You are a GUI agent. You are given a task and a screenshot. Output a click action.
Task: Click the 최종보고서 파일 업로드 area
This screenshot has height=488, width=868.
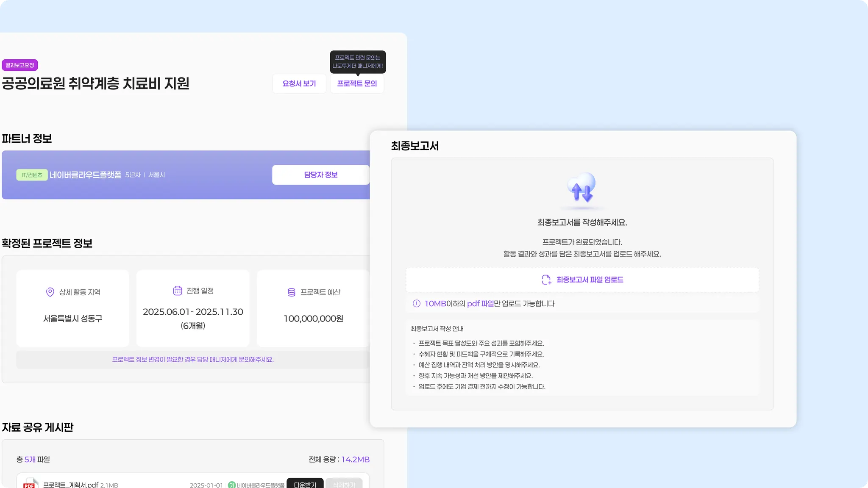pyautogui.click(x=582, y=280)
